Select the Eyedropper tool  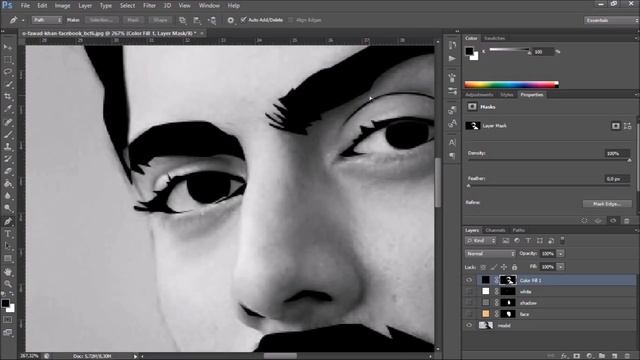[x=8, y=109]
